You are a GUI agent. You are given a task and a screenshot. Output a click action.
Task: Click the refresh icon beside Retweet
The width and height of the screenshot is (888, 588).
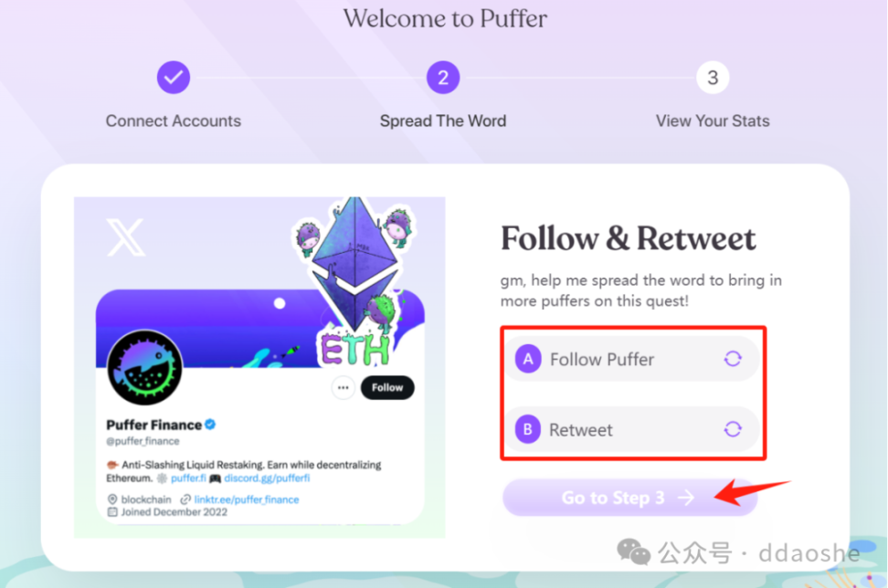tap(733, 429)
